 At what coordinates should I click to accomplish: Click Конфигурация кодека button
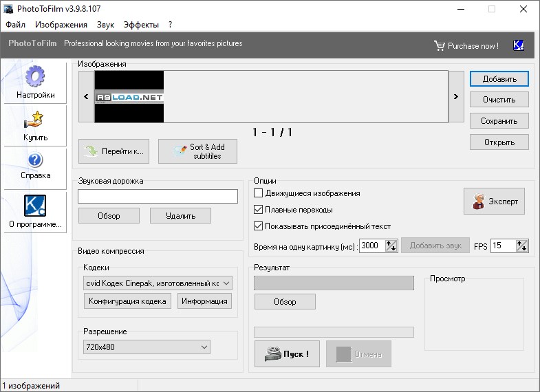tap(127, 301)
